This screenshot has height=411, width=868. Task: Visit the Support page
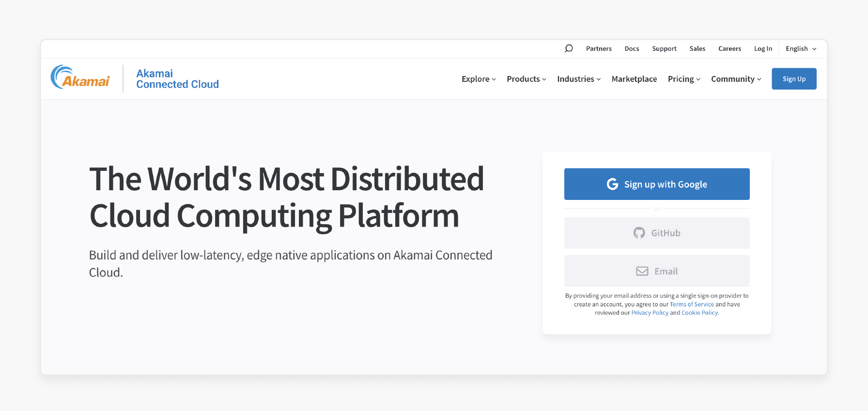point(664,48)
